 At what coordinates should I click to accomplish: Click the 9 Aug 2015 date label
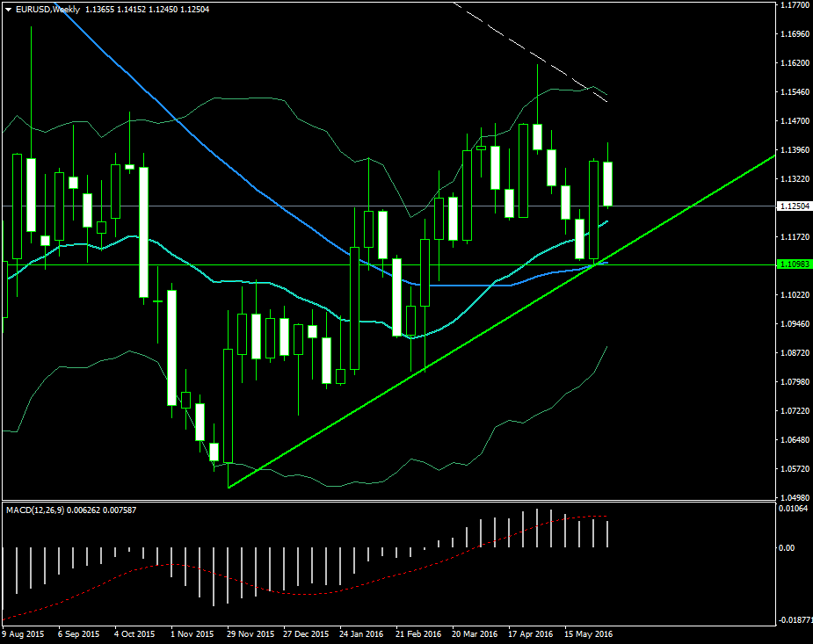[x=23, y=633]
